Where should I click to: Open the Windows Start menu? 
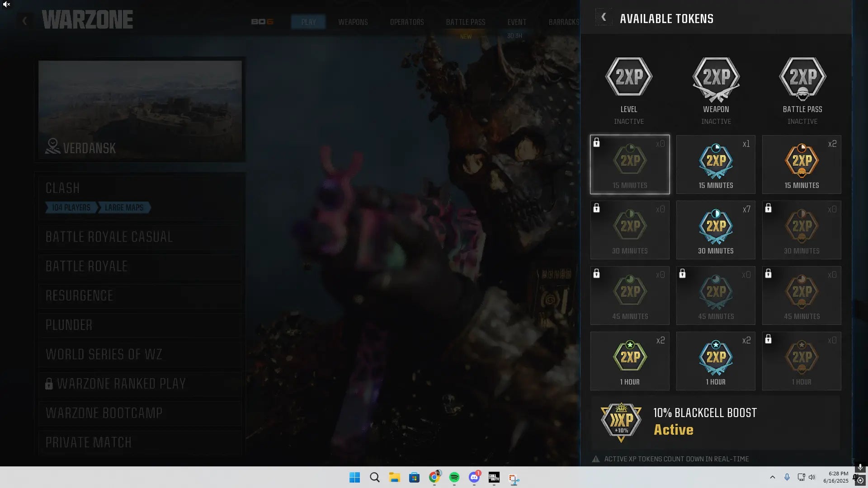(x=354, y=477)
